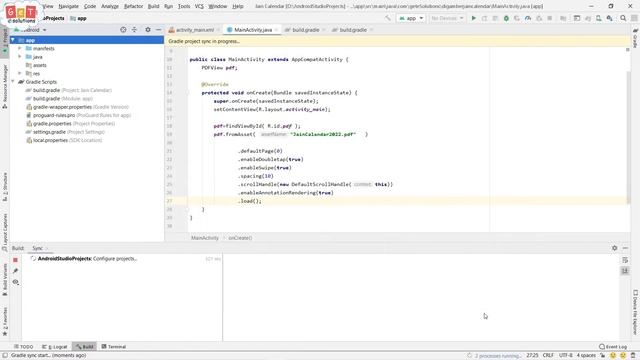Open the No Devices dropdown
640x360 pixels.
point(447,18)
